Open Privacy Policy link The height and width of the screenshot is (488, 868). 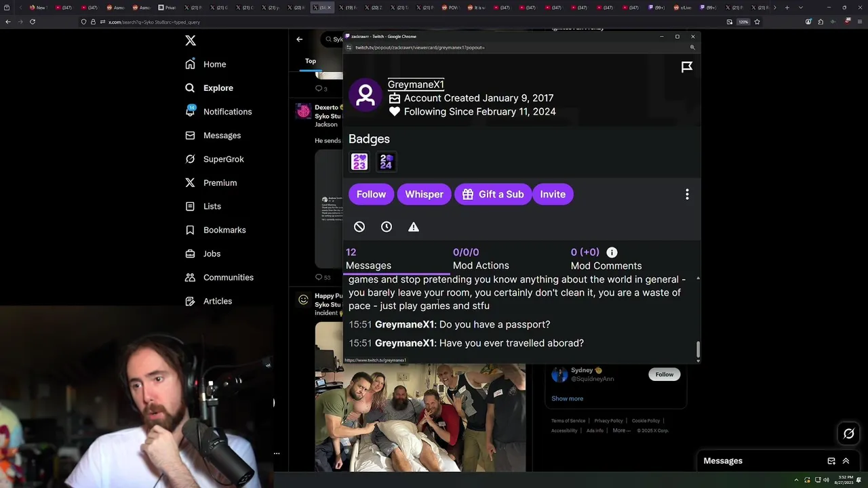(608, 421)
